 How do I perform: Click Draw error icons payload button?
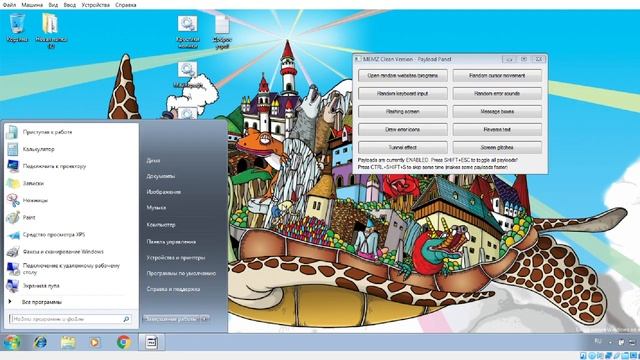[402, 129]
